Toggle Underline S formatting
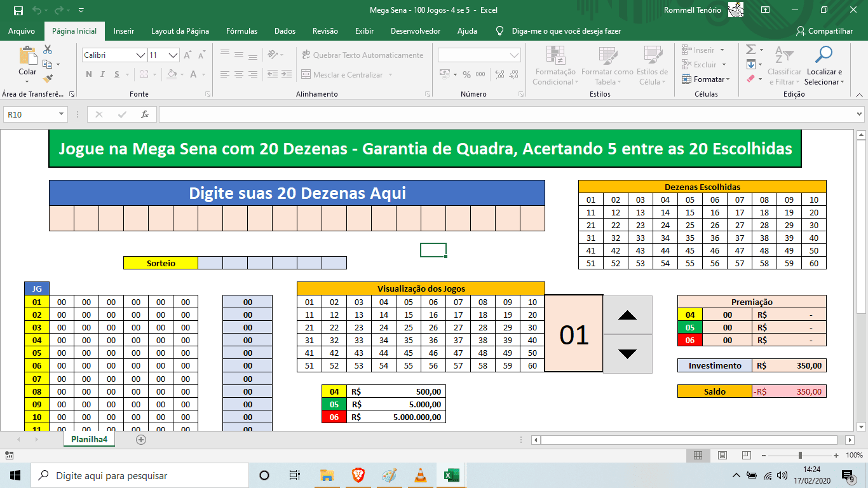This screenshot has height=488, width=868. pyautogui.click(x=118, y=74)
